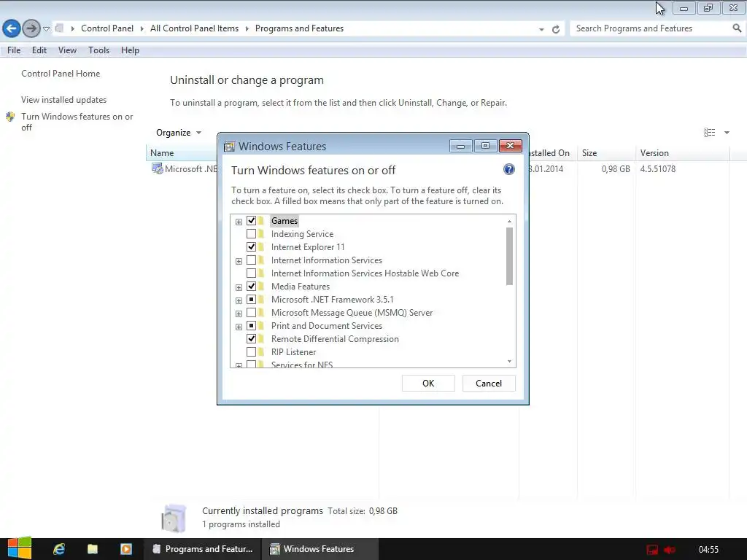Click the search magnifier icon
747x560 pixels.
737,28
